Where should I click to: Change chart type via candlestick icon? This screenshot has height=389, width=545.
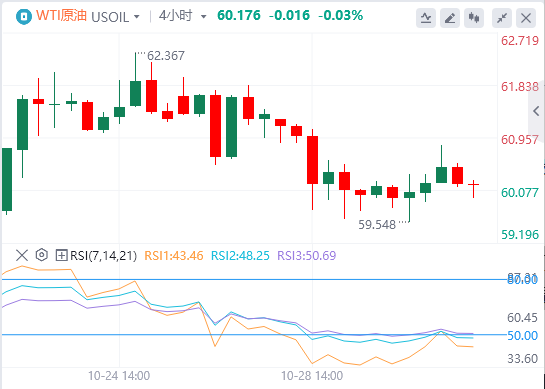click(x=474, y=18)
